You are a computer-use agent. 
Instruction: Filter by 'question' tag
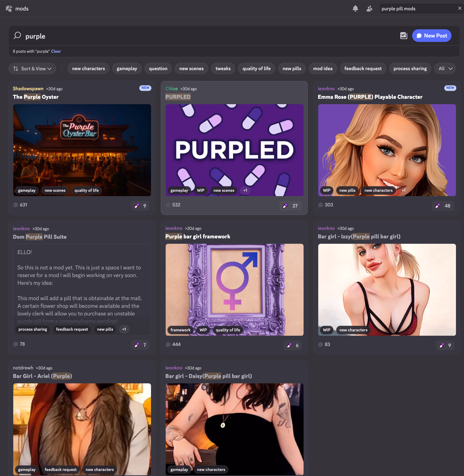coord(158,69)
